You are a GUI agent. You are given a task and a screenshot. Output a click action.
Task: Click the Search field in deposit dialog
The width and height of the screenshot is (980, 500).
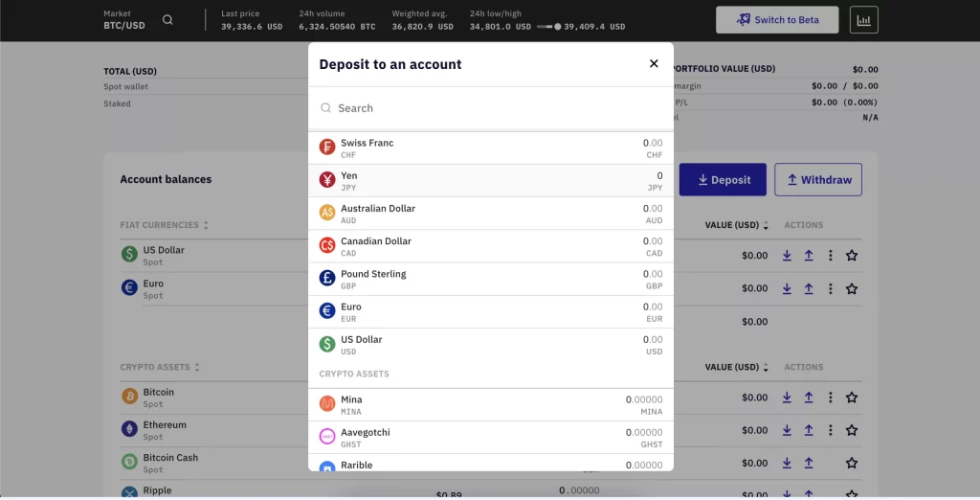pyautogui.click(x=490, y=108)
